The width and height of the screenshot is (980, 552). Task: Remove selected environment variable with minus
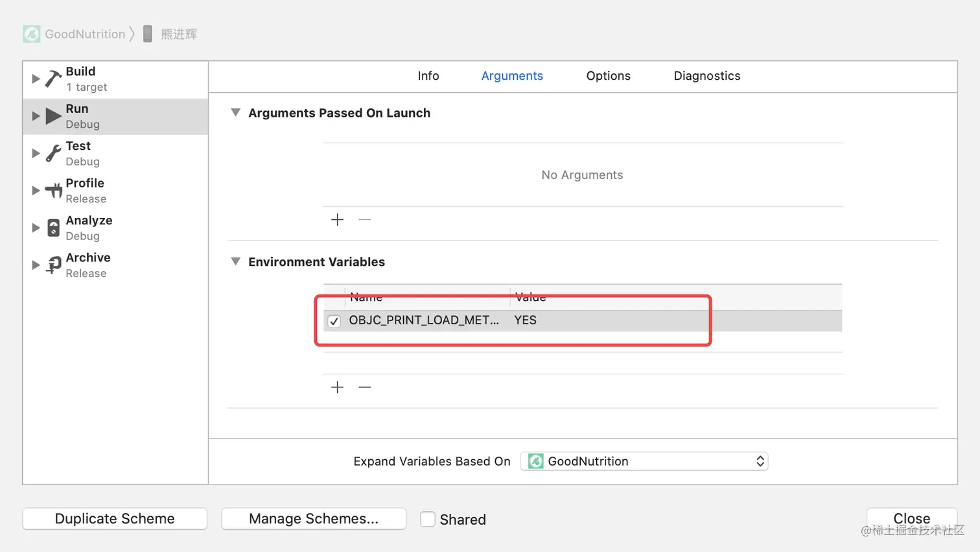[x=365, y=387]
